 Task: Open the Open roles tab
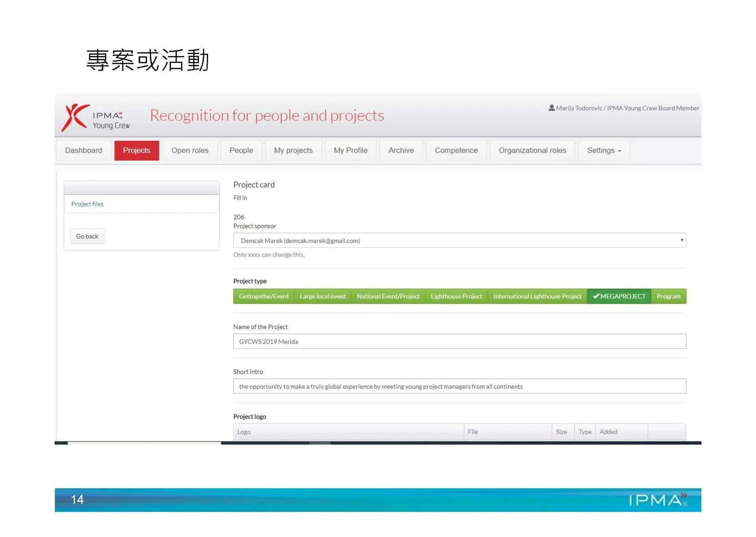point(190,151)
